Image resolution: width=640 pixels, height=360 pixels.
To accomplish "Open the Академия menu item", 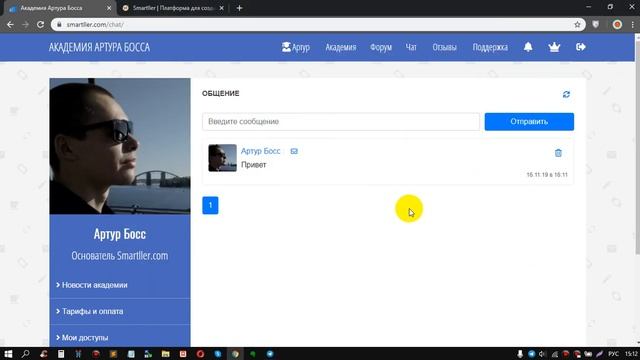I will point(341,47).
